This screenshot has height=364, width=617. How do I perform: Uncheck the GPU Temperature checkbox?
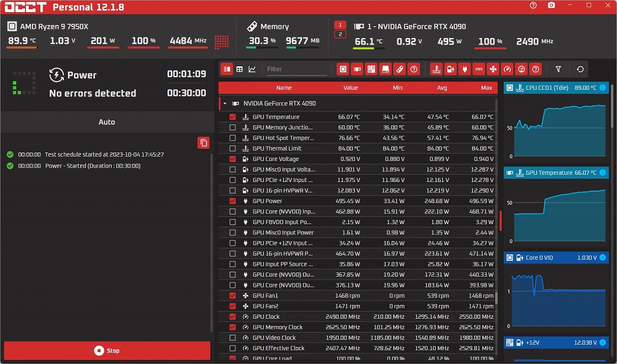tap(233, 117)
